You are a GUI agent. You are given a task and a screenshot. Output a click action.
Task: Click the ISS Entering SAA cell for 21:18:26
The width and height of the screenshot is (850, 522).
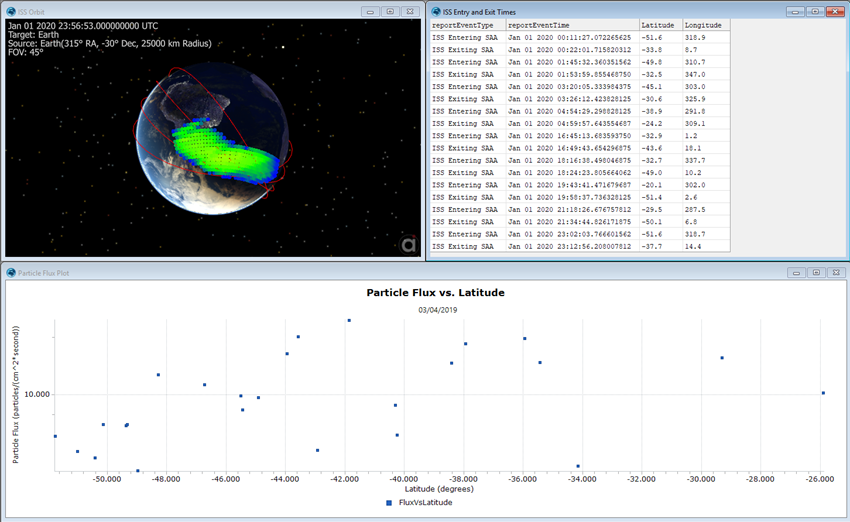pyautogui.click(x=468, y=209)
